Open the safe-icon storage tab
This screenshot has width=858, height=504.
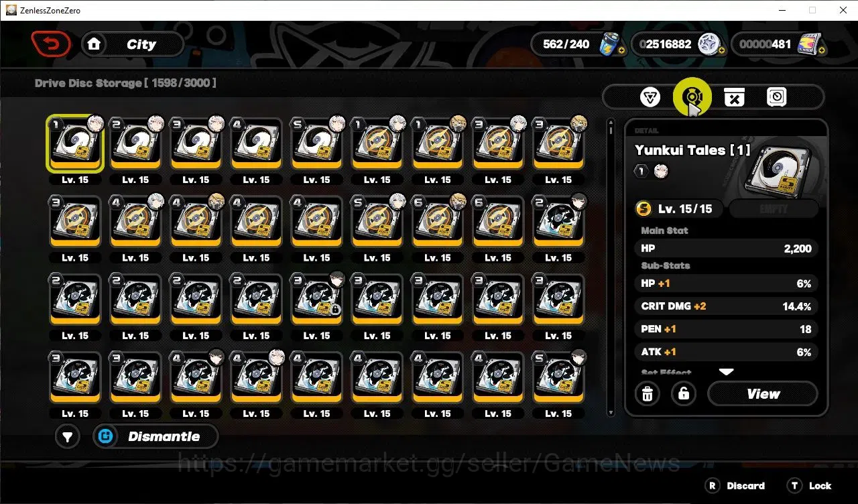(776, 97)
